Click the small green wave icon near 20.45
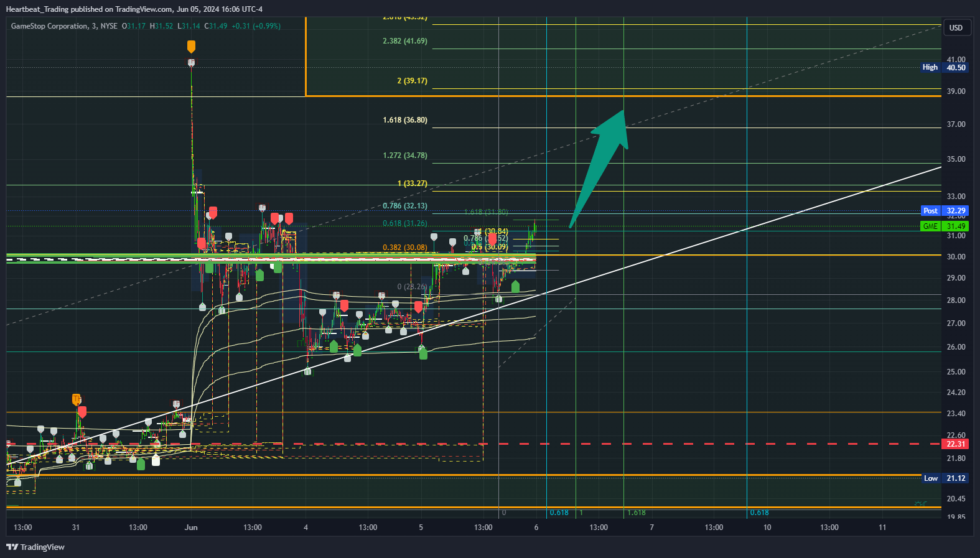 pyautogui.click(x=921, y=503)
